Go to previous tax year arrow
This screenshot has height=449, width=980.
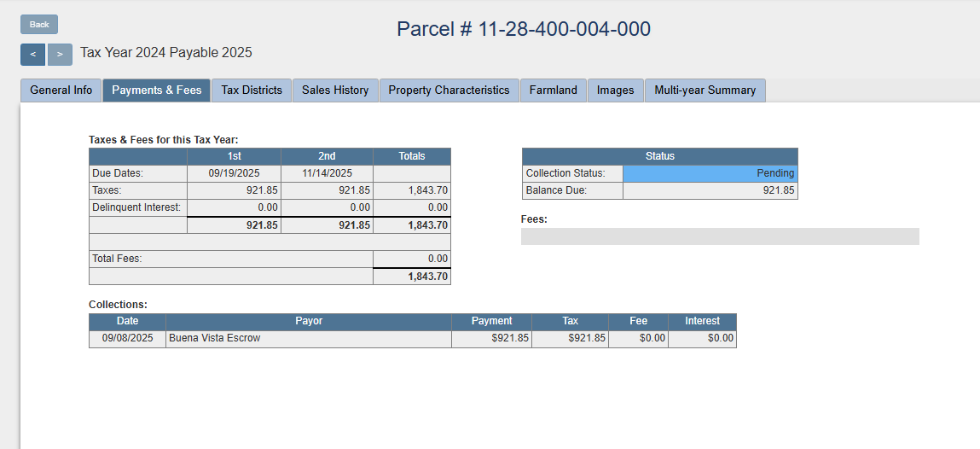click(x=32, y=54)
